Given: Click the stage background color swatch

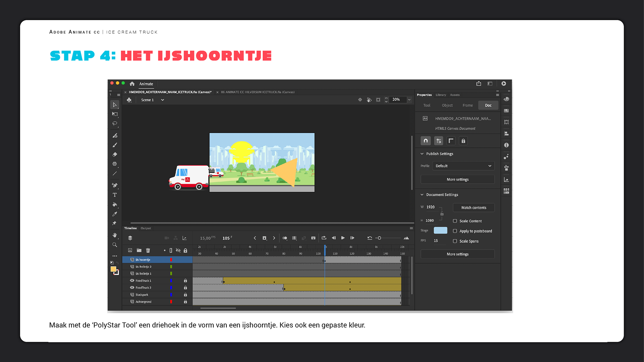Looking at the screenshot, I should pyautogui.click(x=440, y=230).
